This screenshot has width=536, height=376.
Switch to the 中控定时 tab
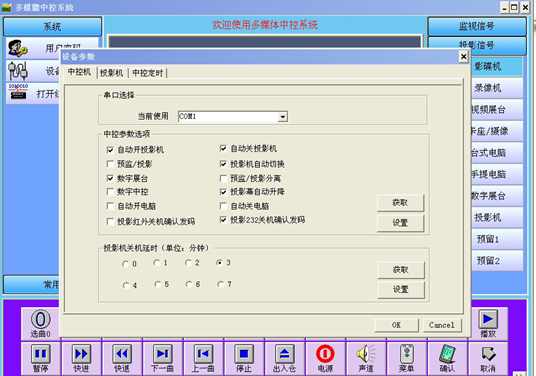[148, 73]
